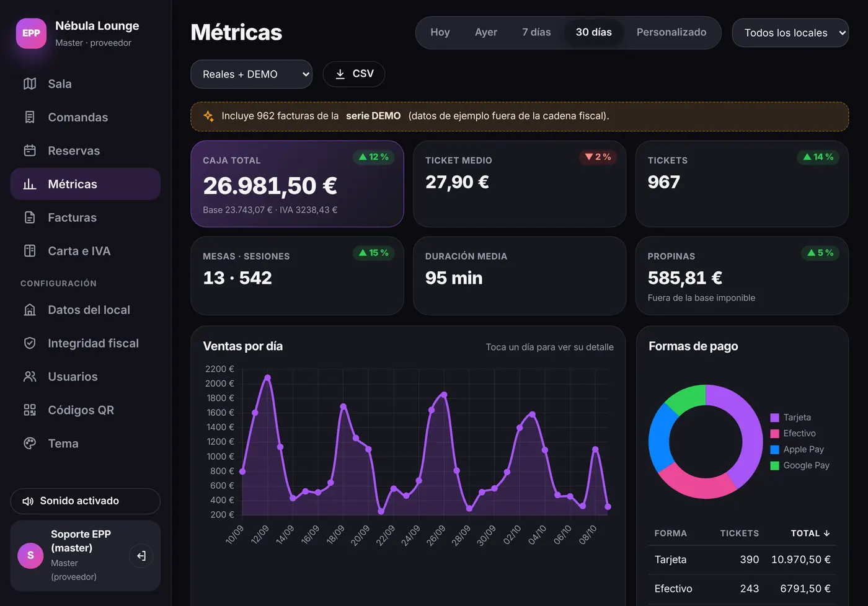Click the S user avatar

click(30, 556)
